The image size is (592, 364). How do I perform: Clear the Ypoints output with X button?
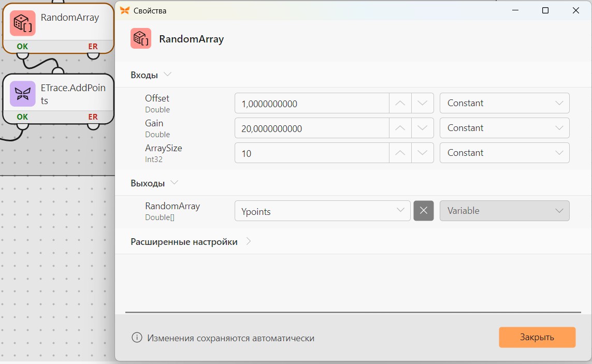point(424,211)
